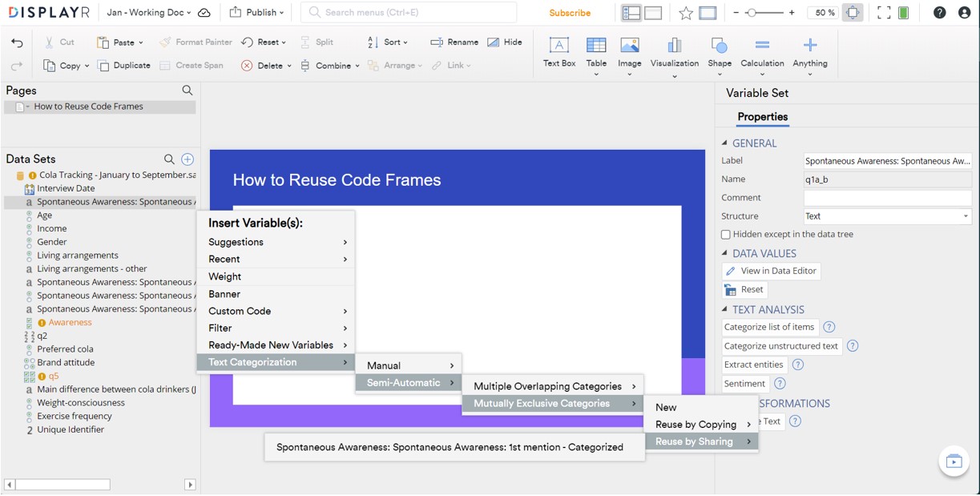The height and width of the screenshot is (496, 980).
Task: Search data sets with the magnifier icon
Action: [x=169, y=159]
